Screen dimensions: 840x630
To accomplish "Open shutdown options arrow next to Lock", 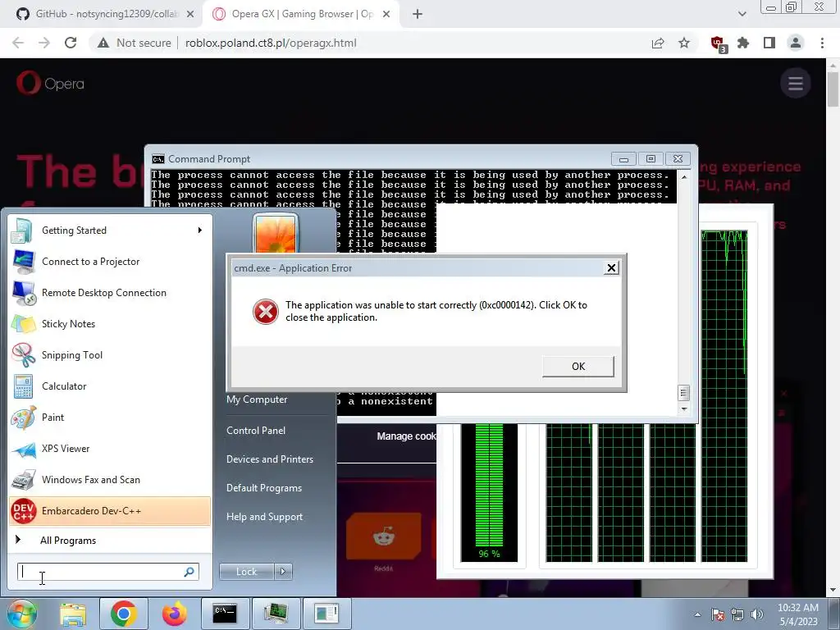I will coord(283,572).
